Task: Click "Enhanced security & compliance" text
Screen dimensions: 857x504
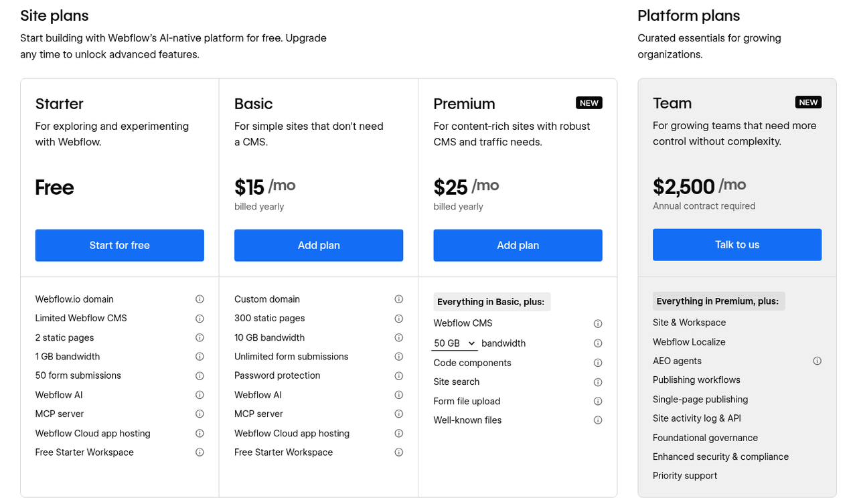Action: pos(721,457)
